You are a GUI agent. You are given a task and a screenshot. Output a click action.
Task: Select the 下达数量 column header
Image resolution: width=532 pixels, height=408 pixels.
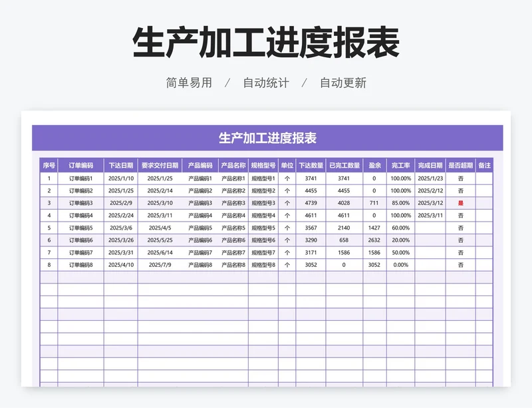click(x=311, y=166)
